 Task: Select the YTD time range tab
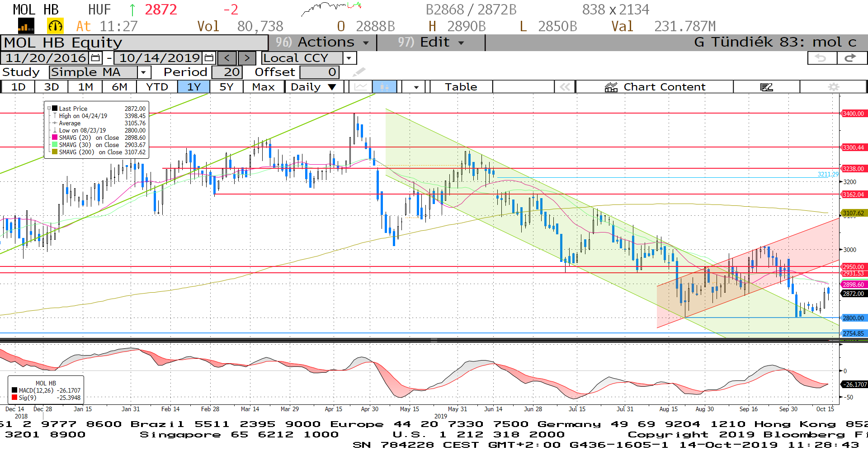click(157, 87)
